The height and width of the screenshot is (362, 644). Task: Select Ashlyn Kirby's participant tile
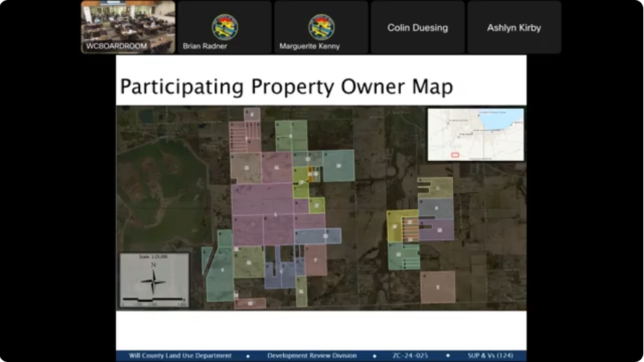pyautogui.click(x=514, y=28)
